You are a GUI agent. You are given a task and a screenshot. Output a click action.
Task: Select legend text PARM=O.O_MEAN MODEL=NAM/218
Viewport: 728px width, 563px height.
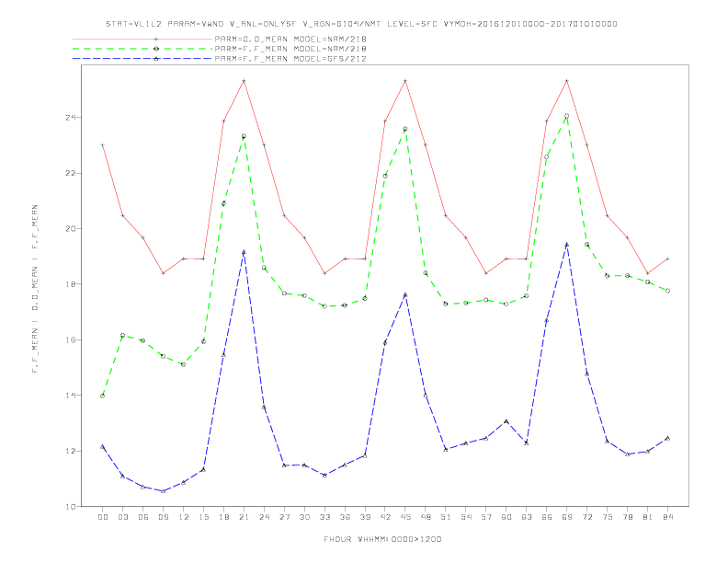point(290,39)
